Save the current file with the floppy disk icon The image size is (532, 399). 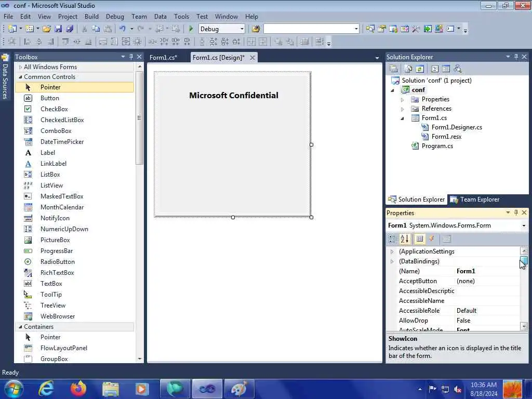click(58, 29)
